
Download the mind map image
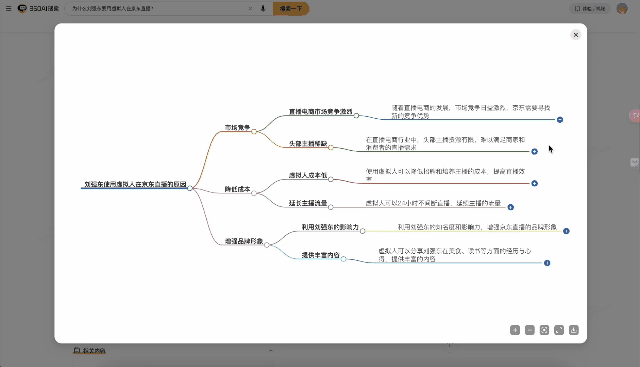tap(574, 330)
